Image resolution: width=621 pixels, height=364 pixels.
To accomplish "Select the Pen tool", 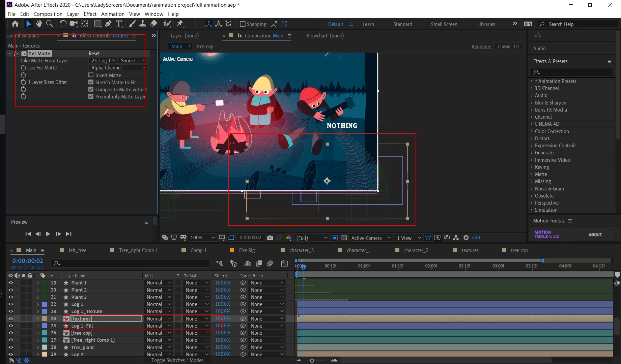I will click(108, 24).
